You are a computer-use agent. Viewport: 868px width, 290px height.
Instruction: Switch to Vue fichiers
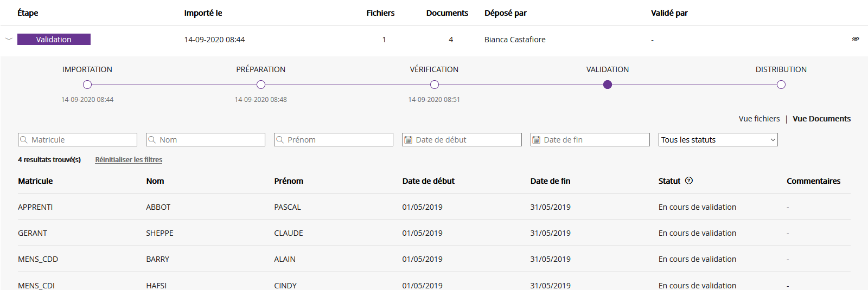(759, 119)
